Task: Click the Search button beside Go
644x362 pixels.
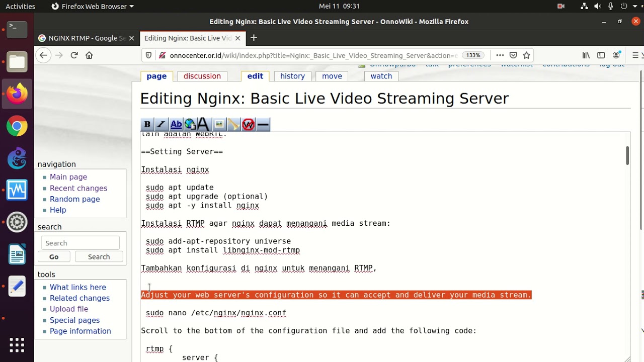Action: pyautogui.click(x=99, y=256)
